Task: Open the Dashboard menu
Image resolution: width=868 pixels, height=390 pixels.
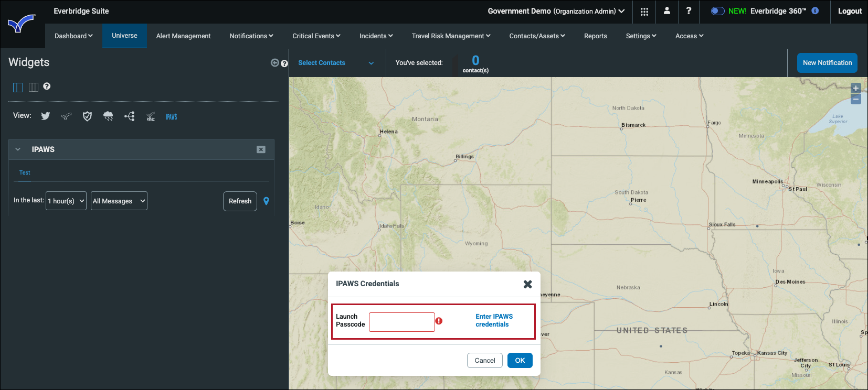Action: click(73, 36)
